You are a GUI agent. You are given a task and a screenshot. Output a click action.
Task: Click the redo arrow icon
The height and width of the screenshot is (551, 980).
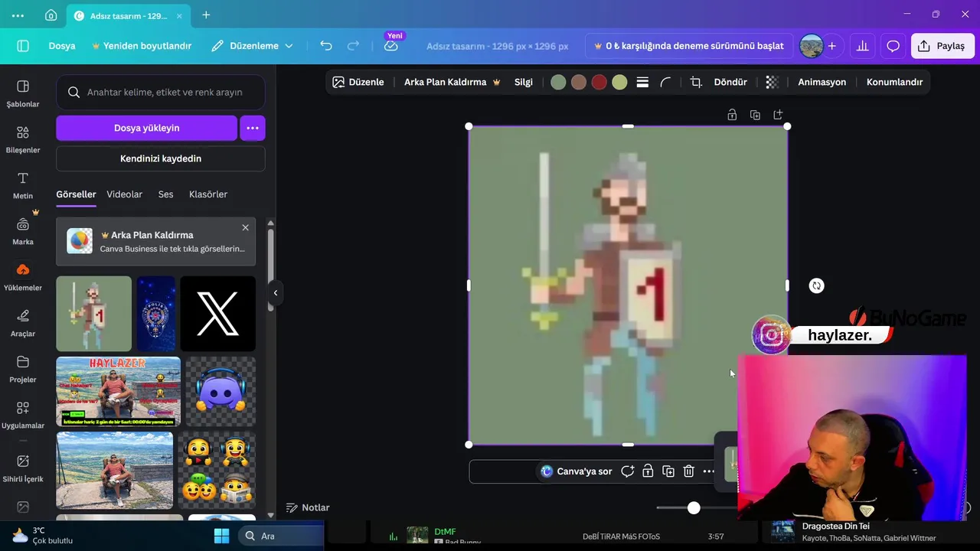coord(353,46)
